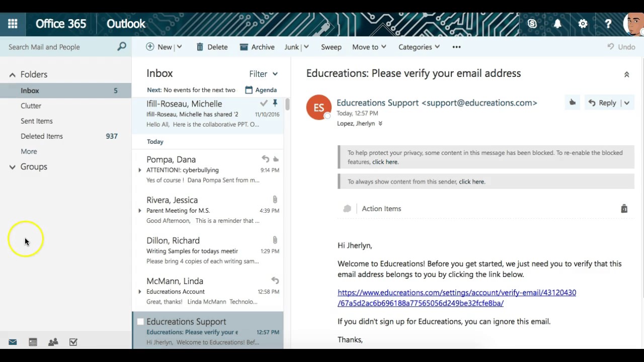
Task: Click the like thumb icon on Pompa message
Action: click(x=276, y=159)
